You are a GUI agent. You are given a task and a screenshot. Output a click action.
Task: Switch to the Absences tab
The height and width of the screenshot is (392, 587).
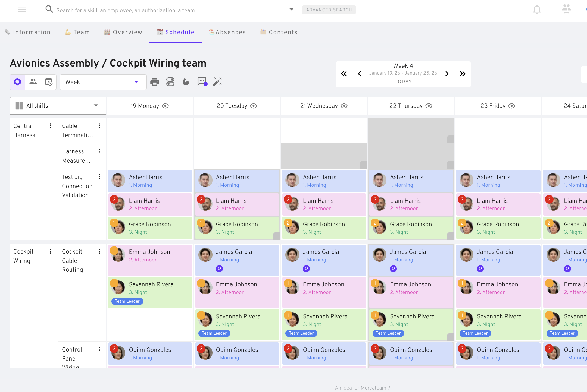coord(227,32)
